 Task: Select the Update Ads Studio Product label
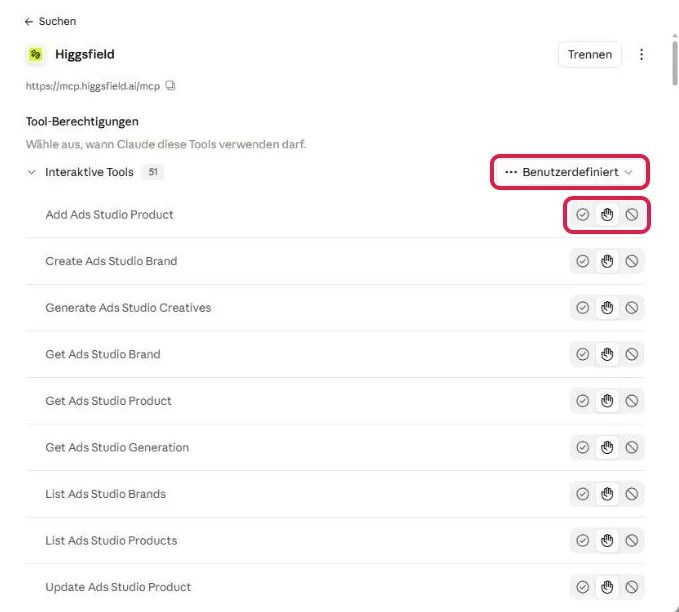pyautogui.click(x=118, y=587)
